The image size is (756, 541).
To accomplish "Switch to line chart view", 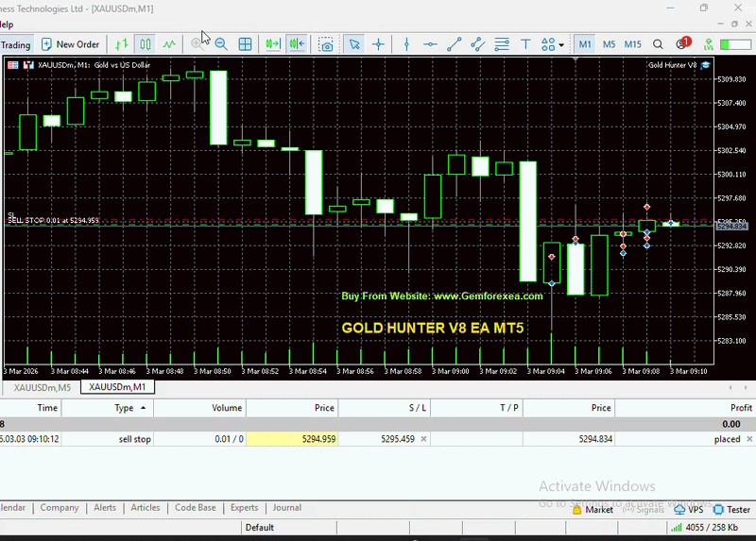I will (169, 44).
